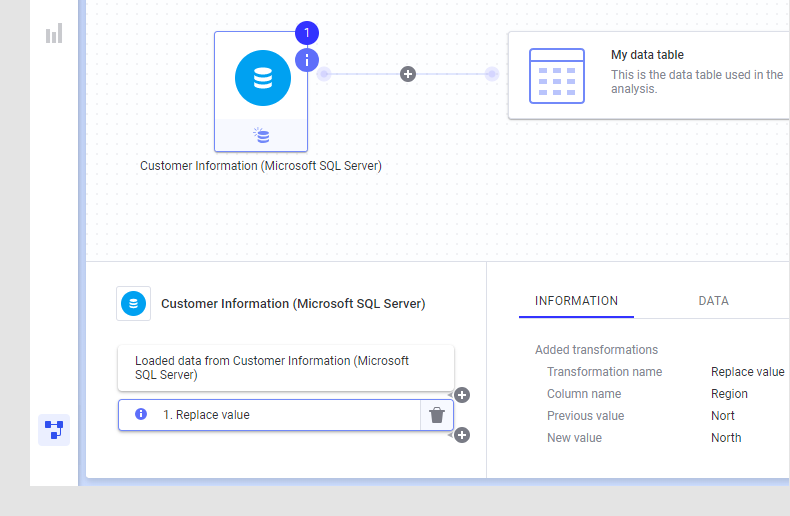Screen dimensions: 790x516
Task: Click the 'Previous value' label
Action: [585, 416]
